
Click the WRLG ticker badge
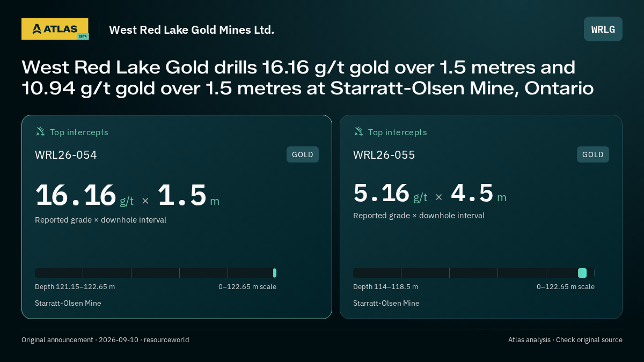(603, 29)
